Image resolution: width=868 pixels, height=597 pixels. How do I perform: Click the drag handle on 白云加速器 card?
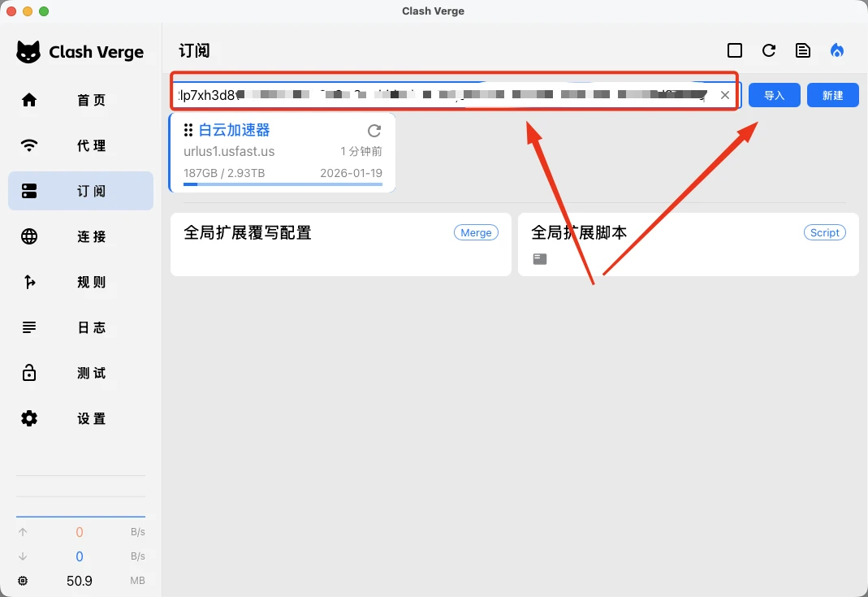[x=190, y=130]
